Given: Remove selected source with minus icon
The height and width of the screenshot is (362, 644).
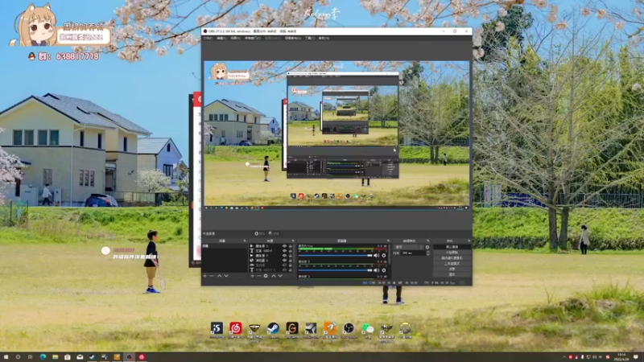Looking at the screenshot, I should click(x=258, y=276).
